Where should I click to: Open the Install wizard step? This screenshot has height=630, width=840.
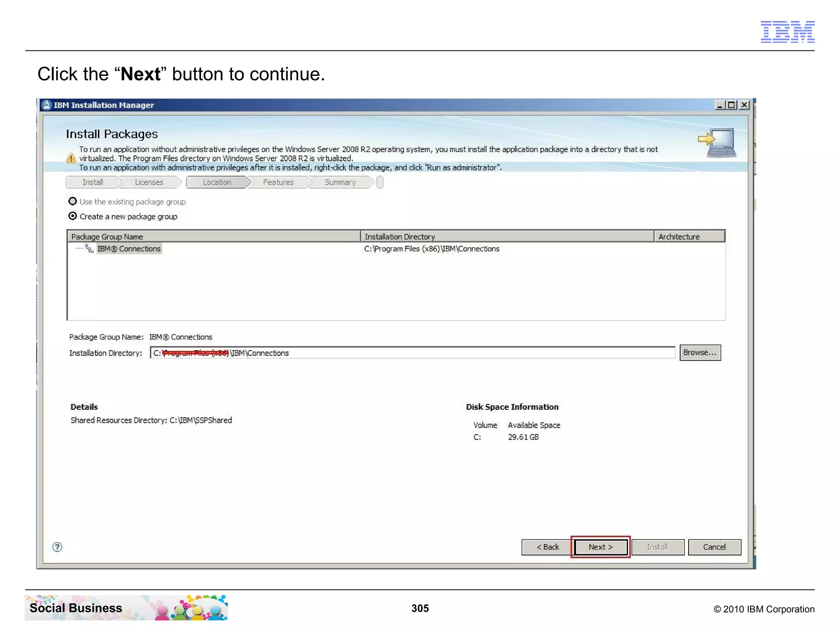point(93,182)
